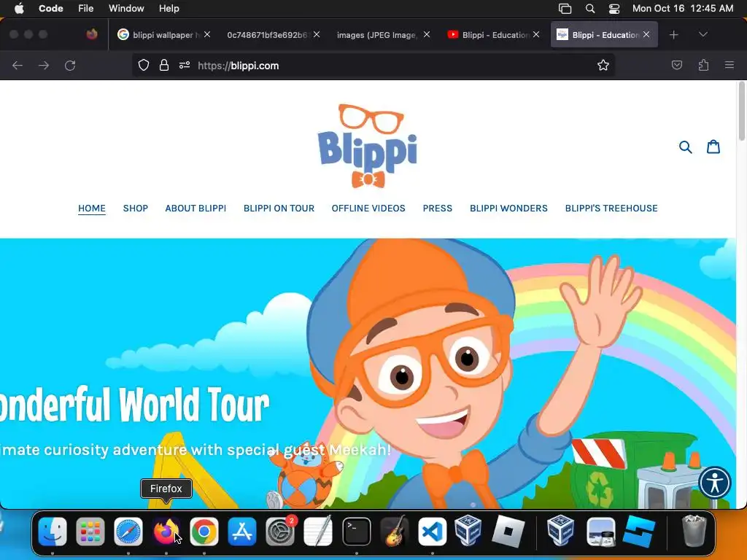Screen dimensions: 747x560
Task: Click the Spotlight search icon in menu bar
Action: [589, 9]
